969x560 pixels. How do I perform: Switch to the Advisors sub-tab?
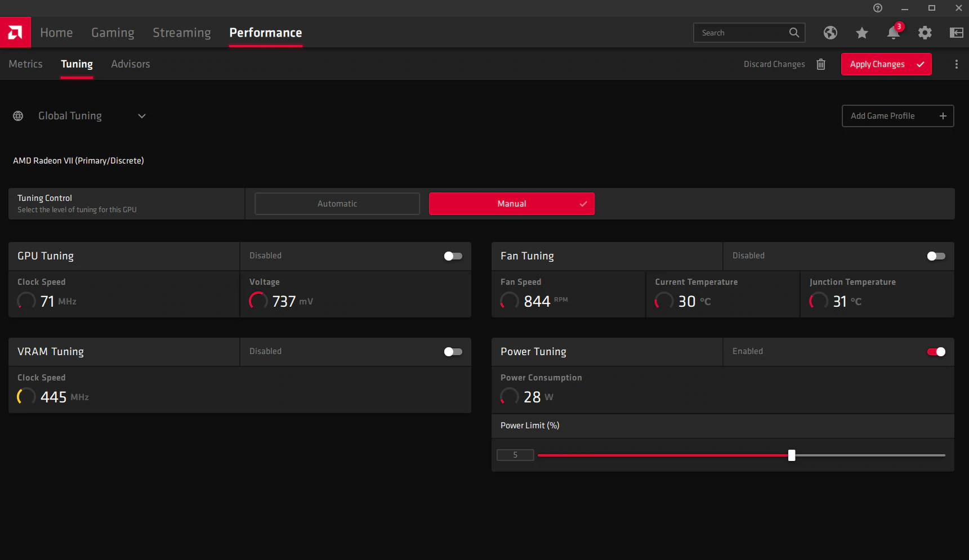(131, 64)
